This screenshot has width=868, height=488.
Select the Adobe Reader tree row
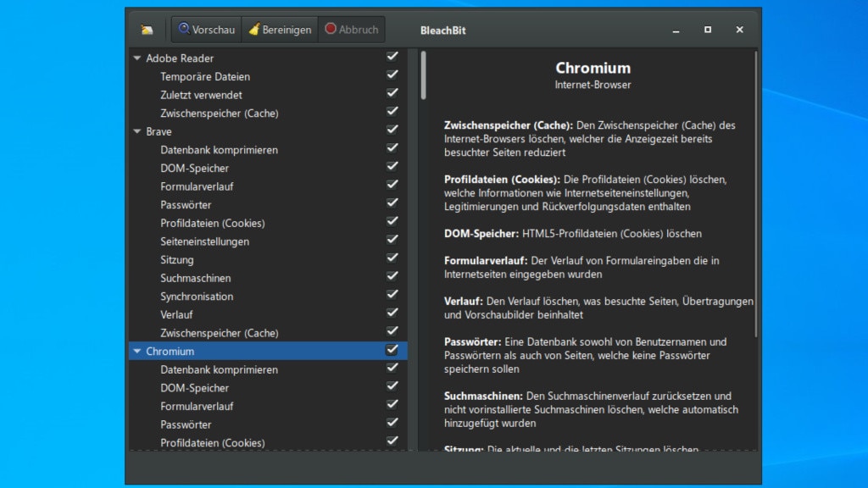[268, 58]
